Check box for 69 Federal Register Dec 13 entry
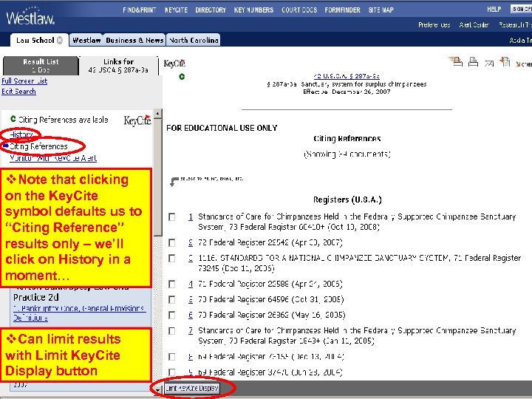This screenshot has height=399, width=532. click(172, 357)
